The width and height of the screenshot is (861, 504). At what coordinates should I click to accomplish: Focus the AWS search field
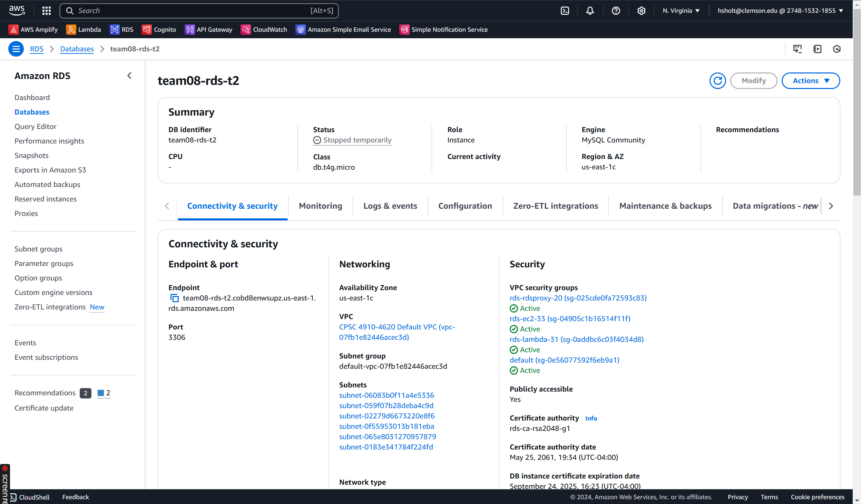click(199, 11)
